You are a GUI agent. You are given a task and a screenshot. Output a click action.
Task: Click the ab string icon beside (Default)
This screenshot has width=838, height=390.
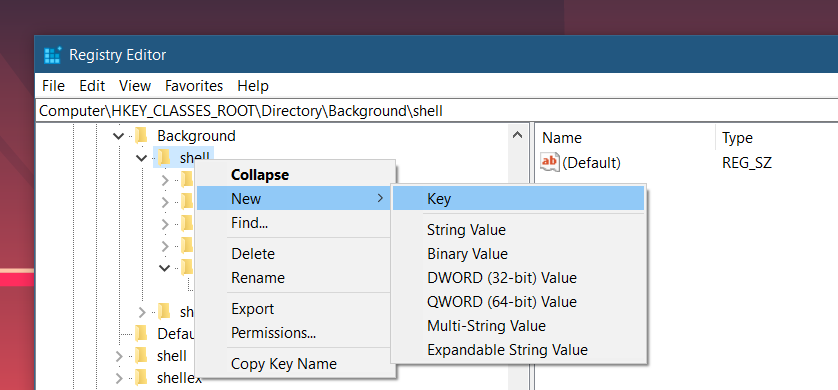coord(550,162)
